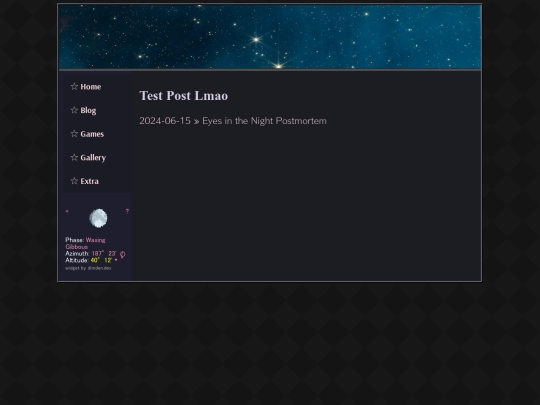
Task: Click the moon phase image
Action: [x=98, y=218]
